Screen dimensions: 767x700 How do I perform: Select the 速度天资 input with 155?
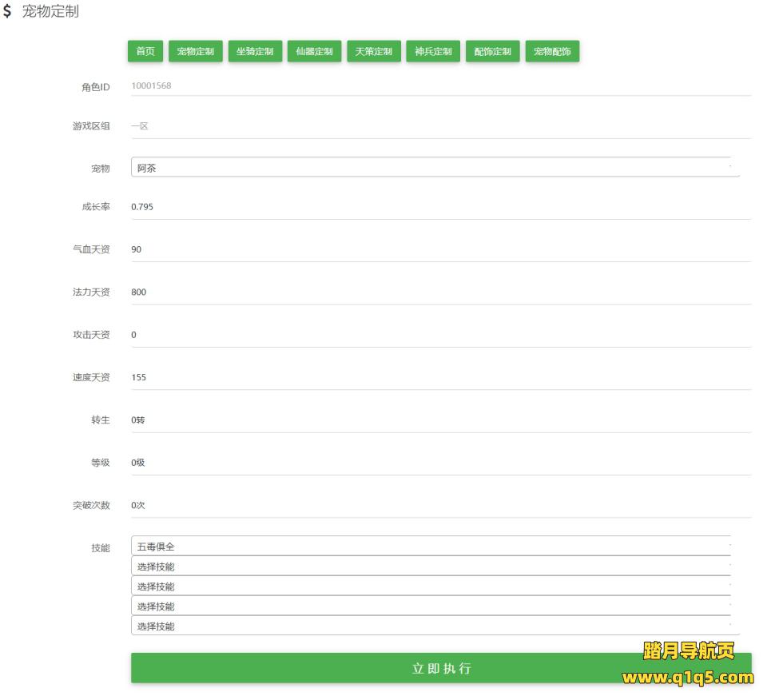click(439, 377)
